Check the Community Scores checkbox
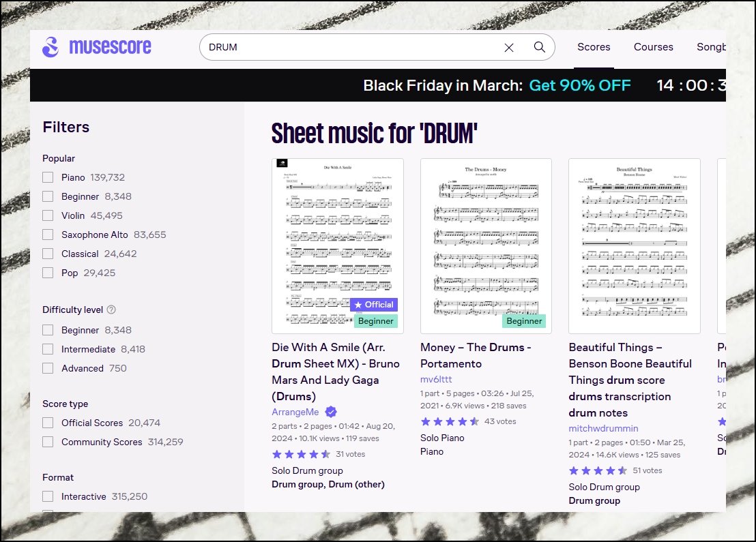 pyautogui.click(x=48, y=442)
